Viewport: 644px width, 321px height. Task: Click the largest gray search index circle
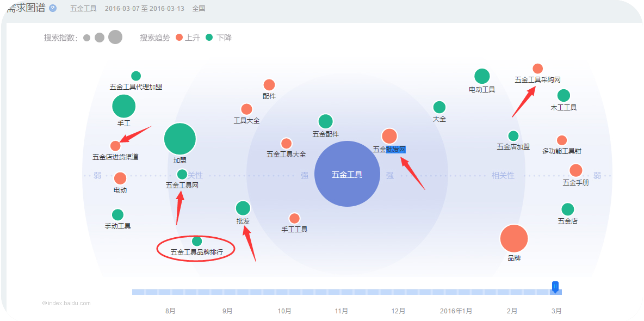115,37
